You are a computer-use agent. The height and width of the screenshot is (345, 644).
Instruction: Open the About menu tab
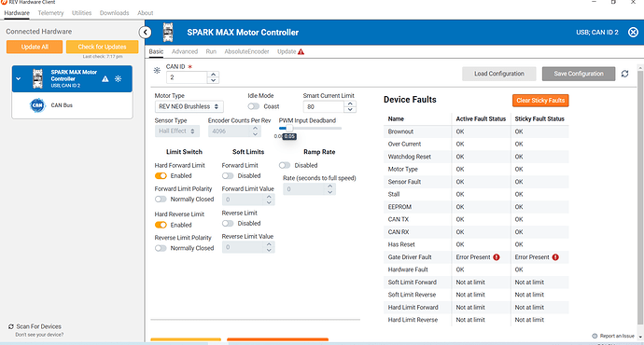(145, 13)
